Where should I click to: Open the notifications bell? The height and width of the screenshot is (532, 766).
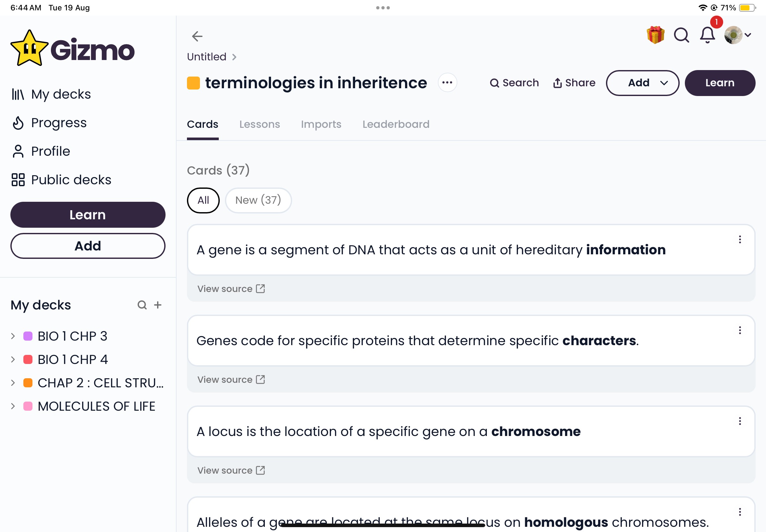(707, 35)
